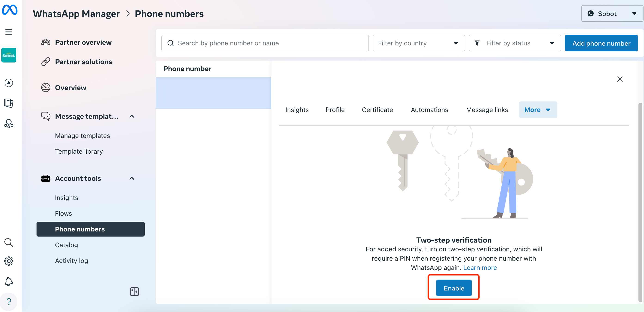Screen dimensions: 644x312
Task: Click the Account tools icon
Action: (x=46, y=178)
